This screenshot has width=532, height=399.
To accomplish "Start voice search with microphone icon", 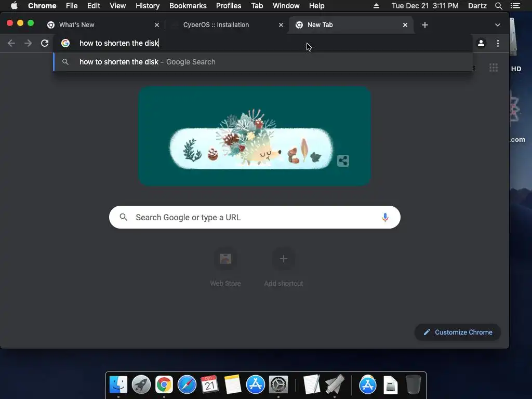I will click(385, 217).
